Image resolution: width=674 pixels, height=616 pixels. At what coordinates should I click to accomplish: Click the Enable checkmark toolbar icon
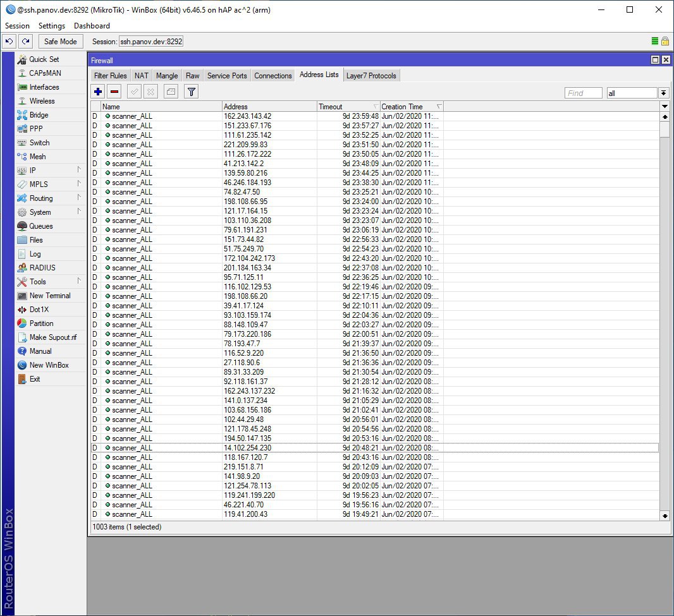(135, 92)
